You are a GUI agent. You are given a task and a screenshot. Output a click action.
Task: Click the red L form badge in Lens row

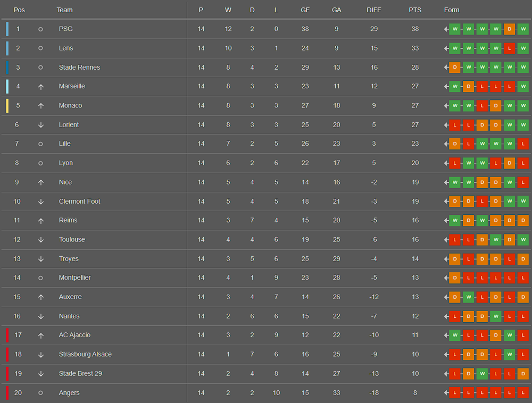(509, 48)
